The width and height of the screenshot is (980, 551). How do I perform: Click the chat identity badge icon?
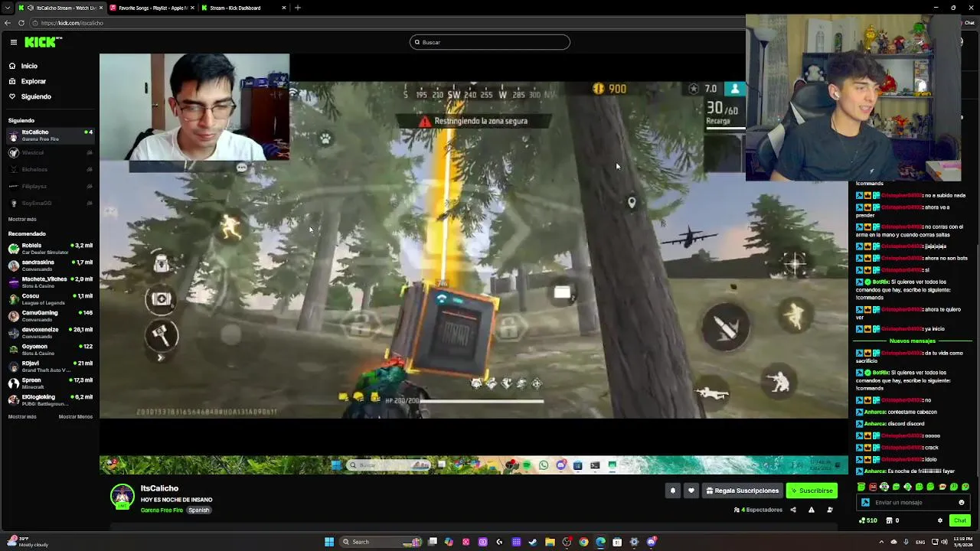coord(865,503)
